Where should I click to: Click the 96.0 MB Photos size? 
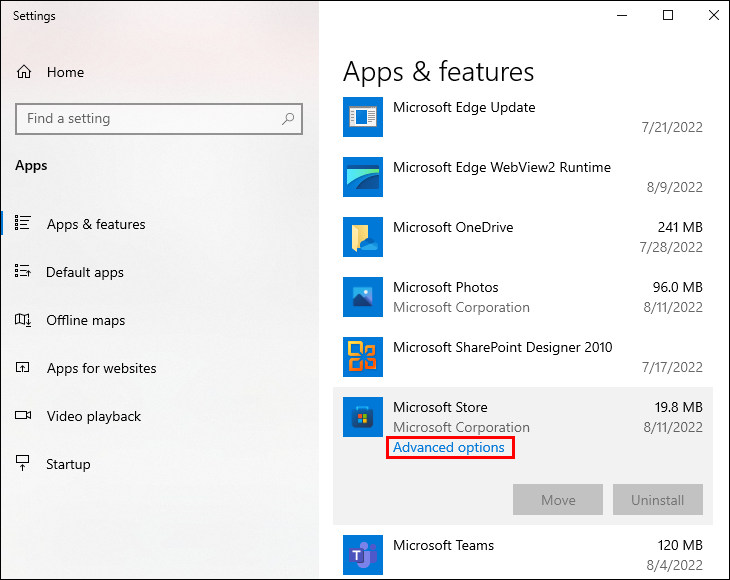click(677, 287)
